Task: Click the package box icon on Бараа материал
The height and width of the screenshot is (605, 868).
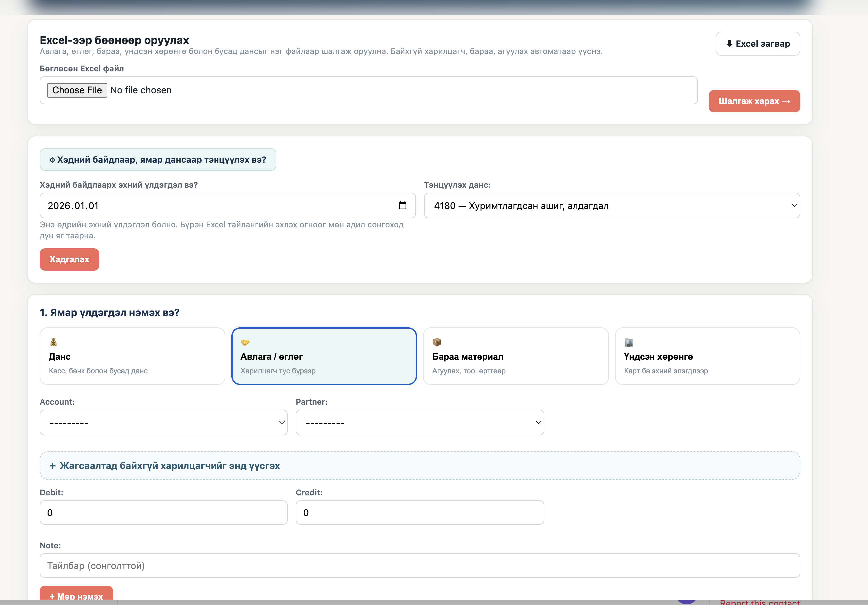Action: 437,342
